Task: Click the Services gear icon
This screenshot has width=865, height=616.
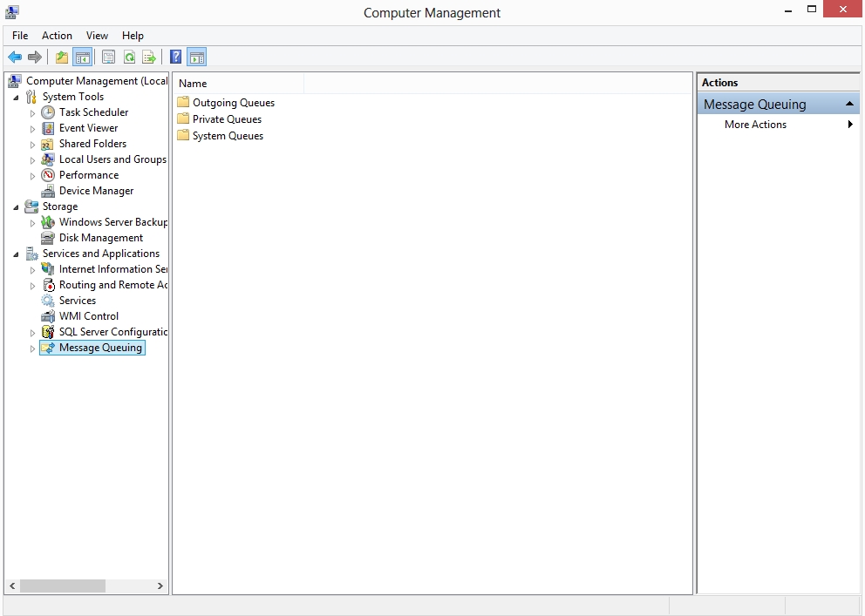Action: pyautogui.click(x=48, y=301)
